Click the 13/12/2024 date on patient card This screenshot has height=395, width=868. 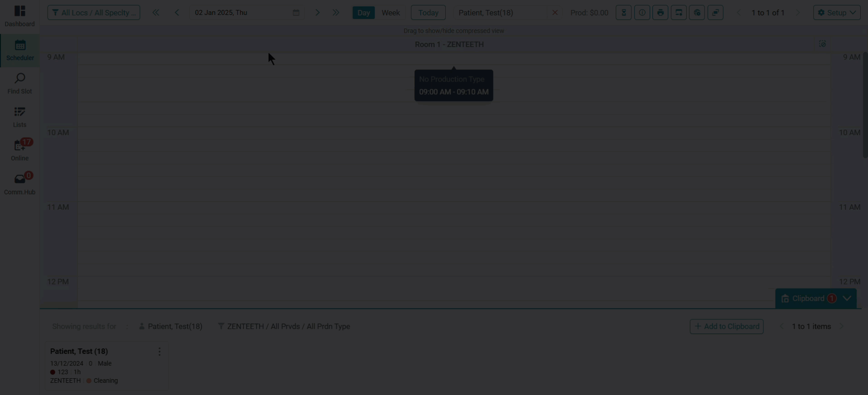pos(67,363)
